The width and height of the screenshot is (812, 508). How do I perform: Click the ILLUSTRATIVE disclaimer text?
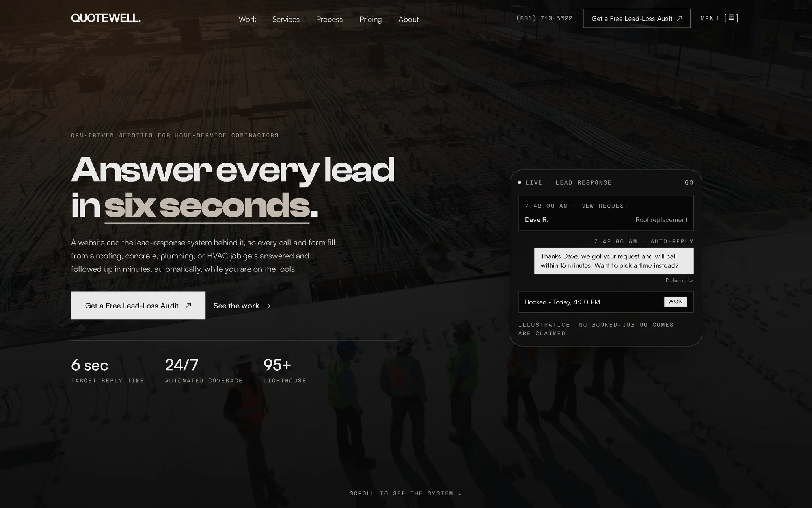tap(596, 329)
